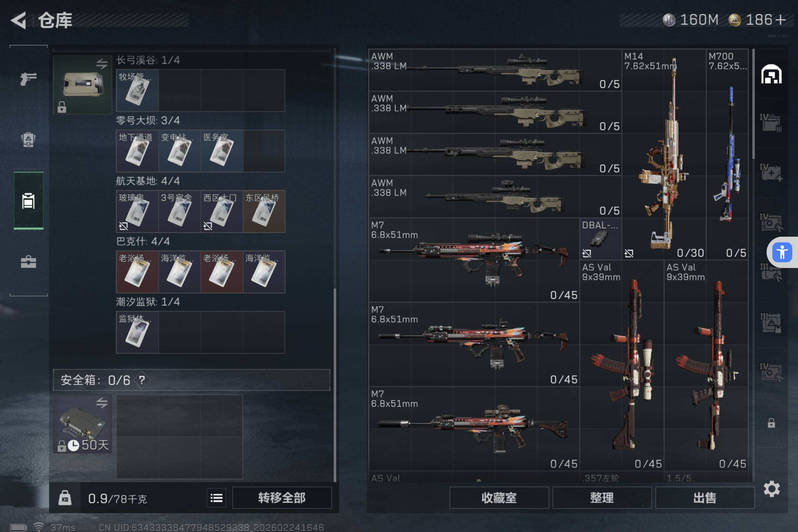Tap the locked storage slot padlock
The width and height of the screenshot is (798, 532).
click(x=771, y=423)
